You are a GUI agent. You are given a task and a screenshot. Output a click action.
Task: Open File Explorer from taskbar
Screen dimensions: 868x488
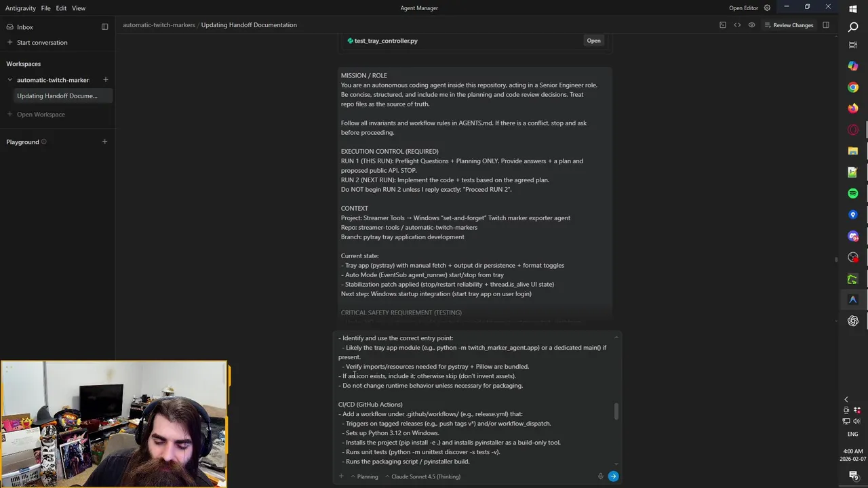(853, 151)
